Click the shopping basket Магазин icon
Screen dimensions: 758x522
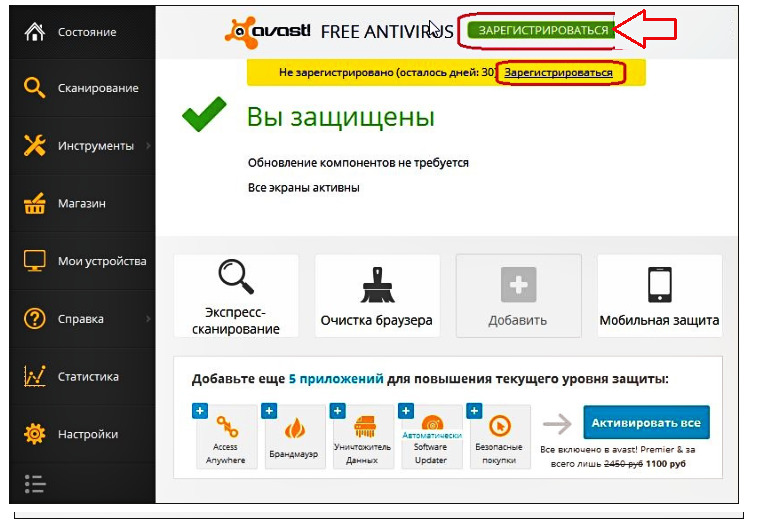click(34, 203)
